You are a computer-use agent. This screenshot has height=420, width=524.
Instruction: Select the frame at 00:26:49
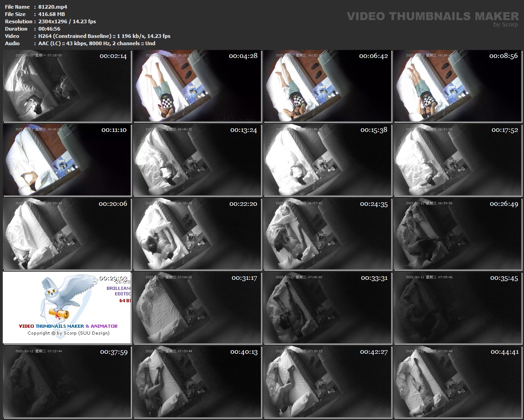point(457,234)
